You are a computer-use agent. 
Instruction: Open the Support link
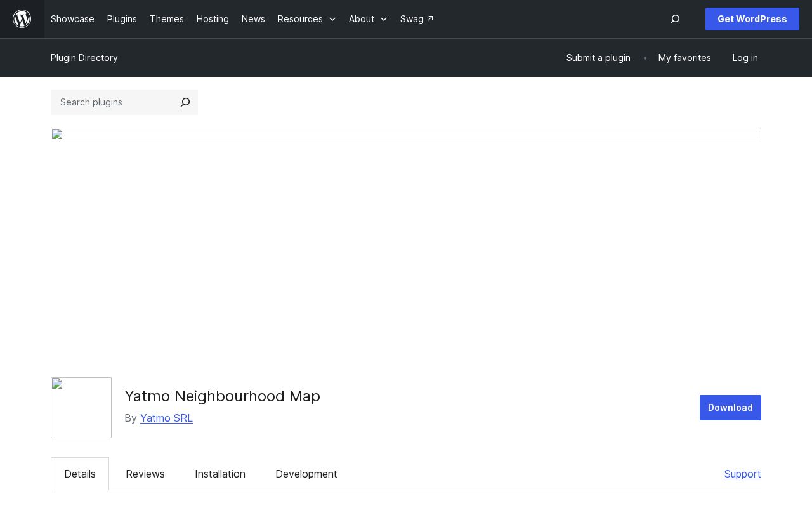point(743,474)
